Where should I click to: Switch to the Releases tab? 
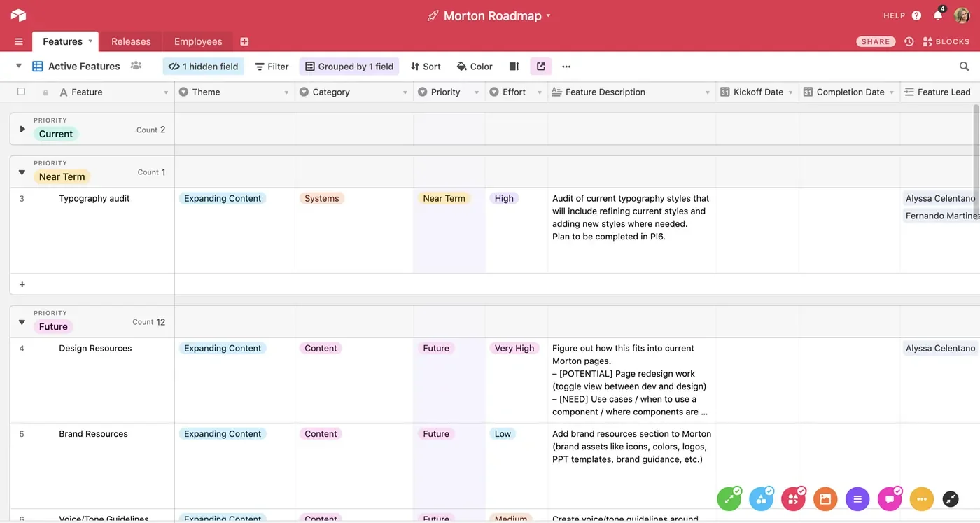coord(131,41)
